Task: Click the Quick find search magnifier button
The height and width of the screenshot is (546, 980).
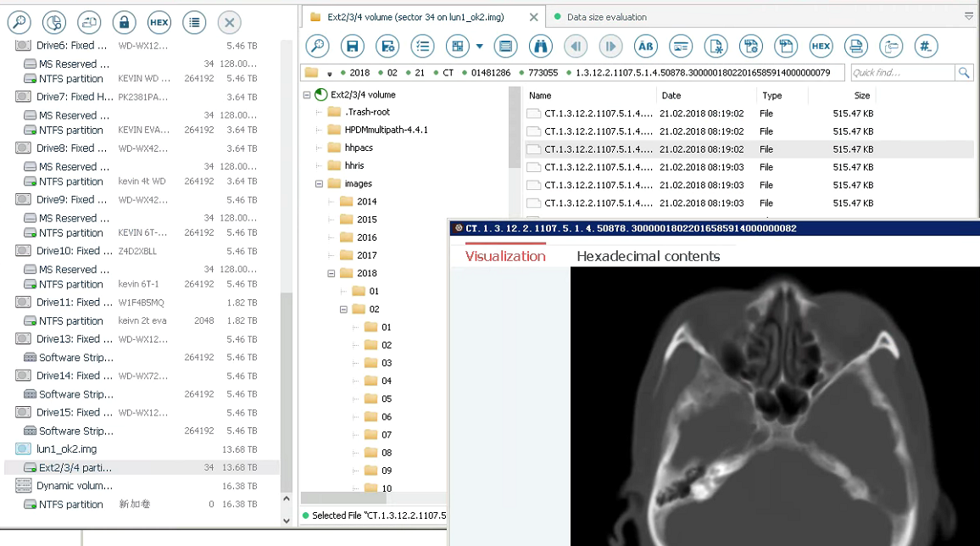Action: tap(964, 73)
